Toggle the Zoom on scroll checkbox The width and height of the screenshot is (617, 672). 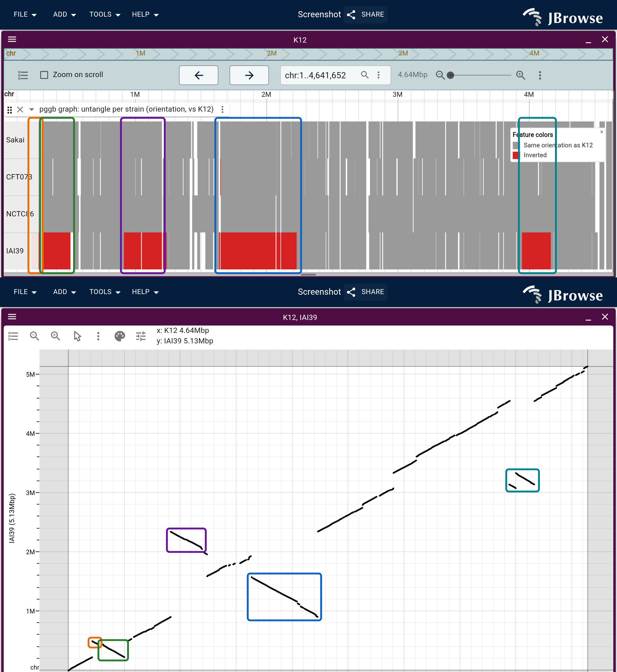coord(44,75)
